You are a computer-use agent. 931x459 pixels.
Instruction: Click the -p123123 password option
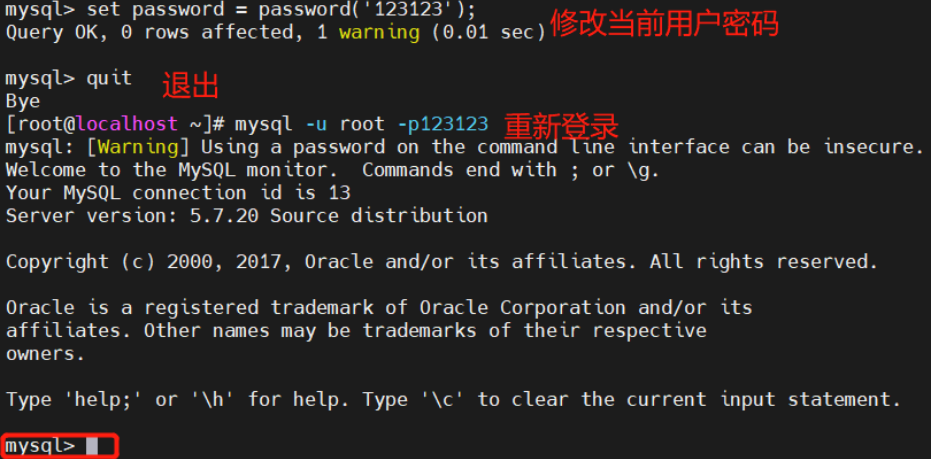point(442,124)
